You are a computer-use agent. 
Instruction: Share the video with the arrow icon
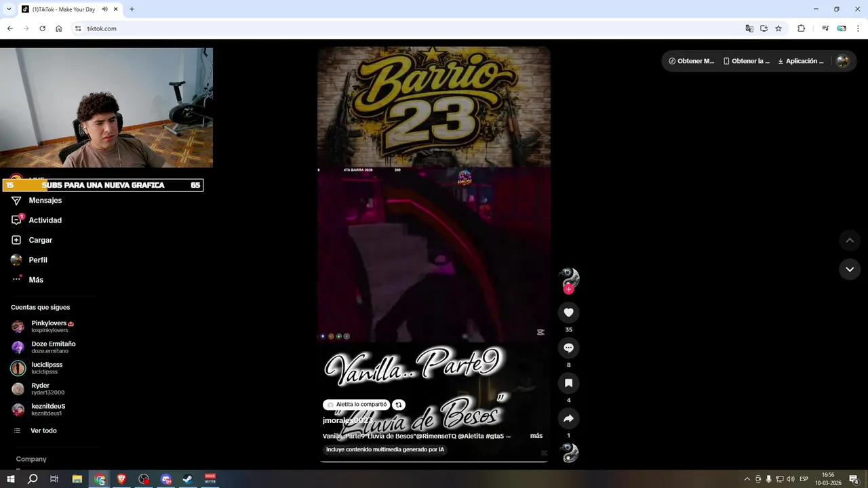568,418
